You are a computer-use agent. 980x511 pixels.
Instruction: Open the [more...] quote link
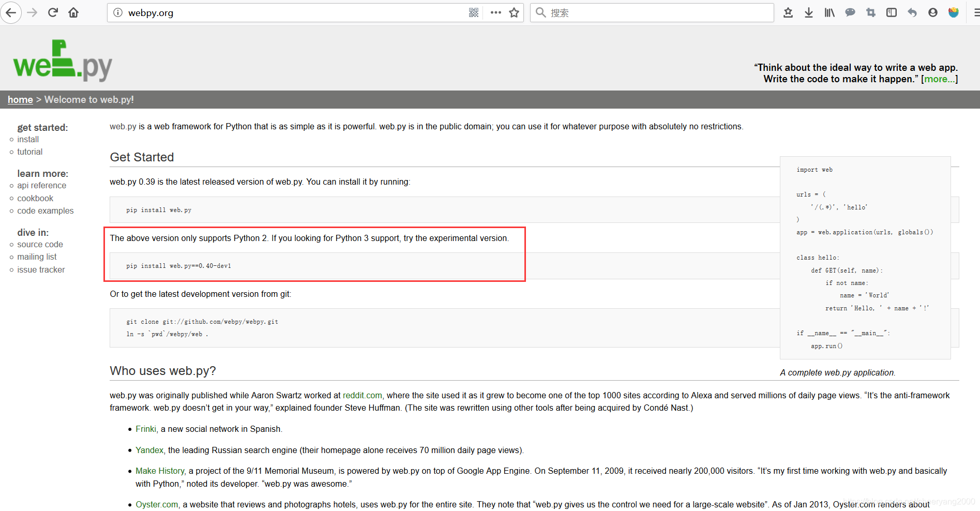point(939,79)
